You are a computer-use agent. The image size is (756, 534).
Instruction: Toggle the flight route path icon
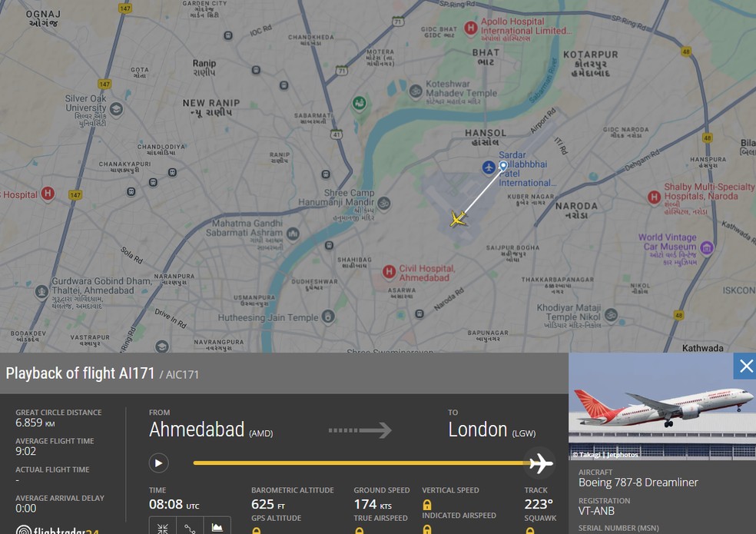190,527
